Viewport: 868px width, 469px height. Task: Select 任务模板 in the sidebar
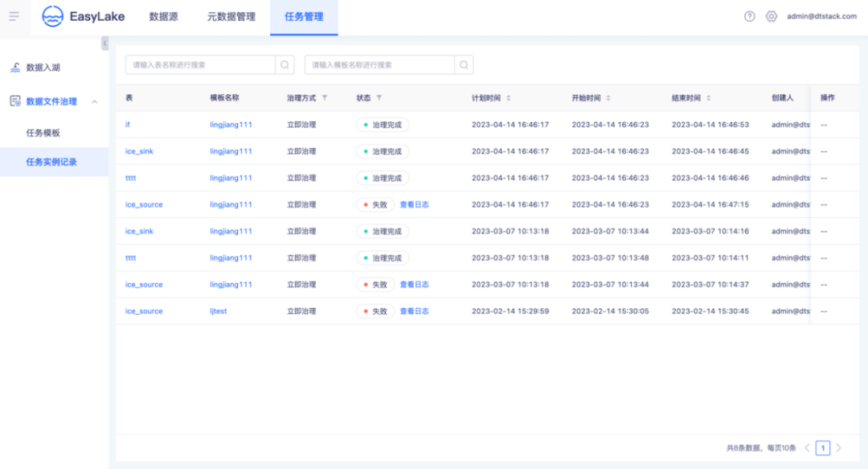[43, 133]
